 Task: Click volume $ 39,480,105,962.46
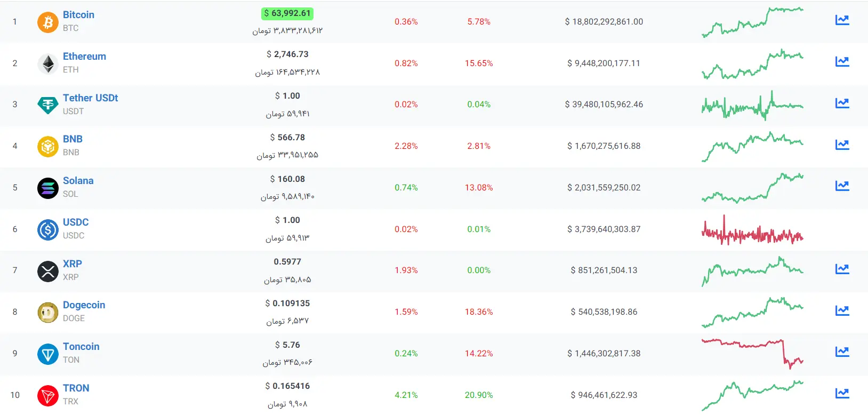pos(604,105)
